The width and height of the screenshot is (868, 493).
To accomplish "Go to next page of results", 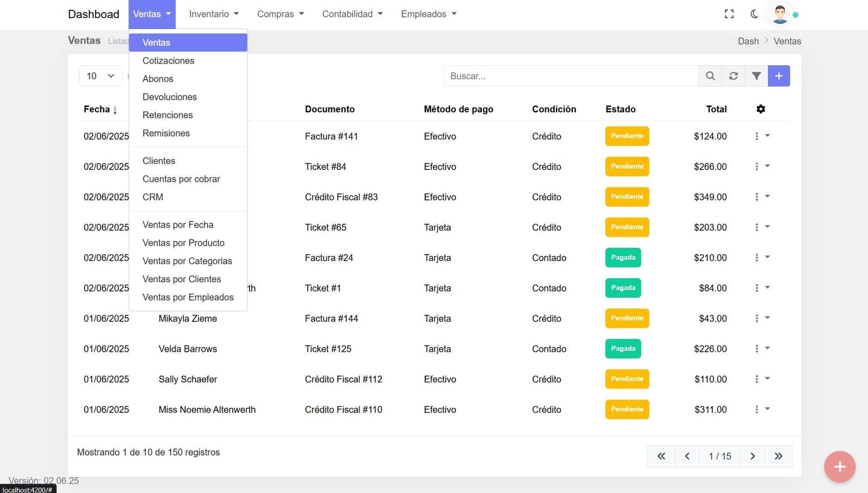I will coord(752,456).
